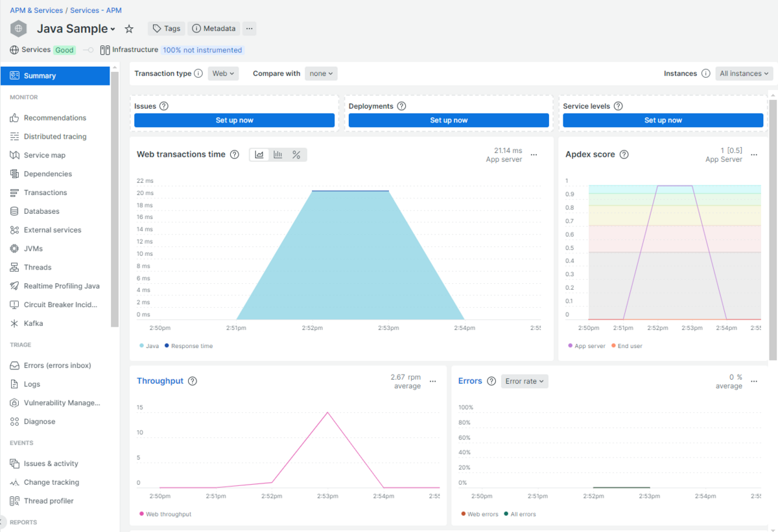Click help icon beside Errors title
Screen dimensions: 778x532
click(491, 381)
